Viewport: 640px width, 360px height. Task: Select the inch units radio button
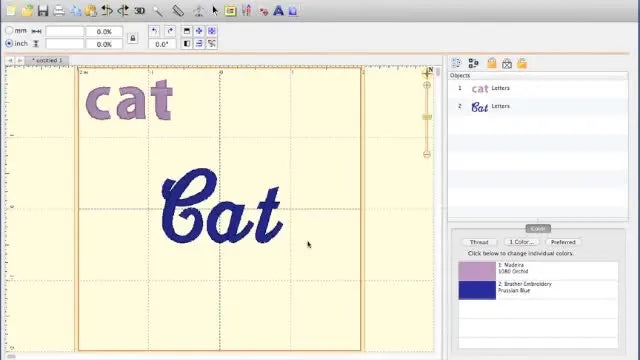pyautogui.click(x=9, y=43)
